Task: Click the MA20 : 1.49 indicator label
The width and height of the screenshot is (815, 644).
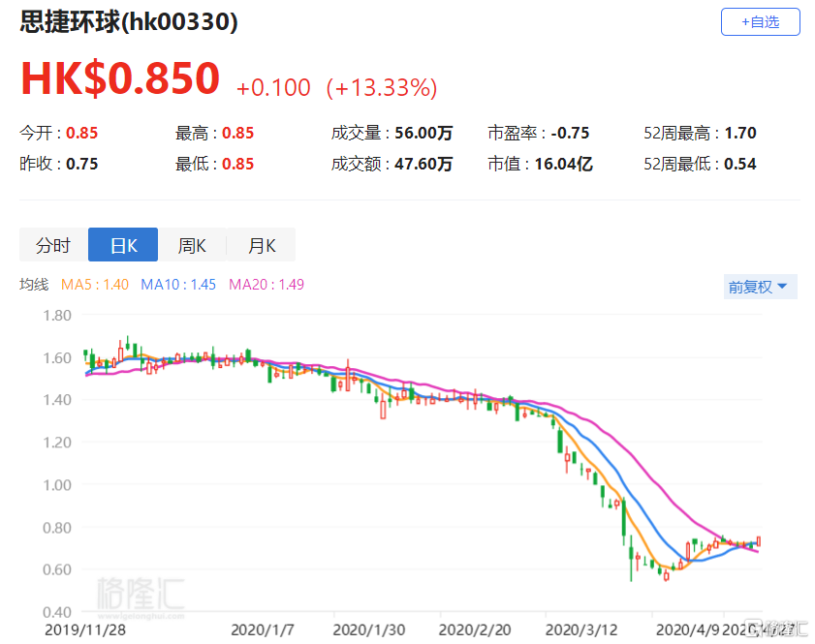Action: [x=266, y=285]
